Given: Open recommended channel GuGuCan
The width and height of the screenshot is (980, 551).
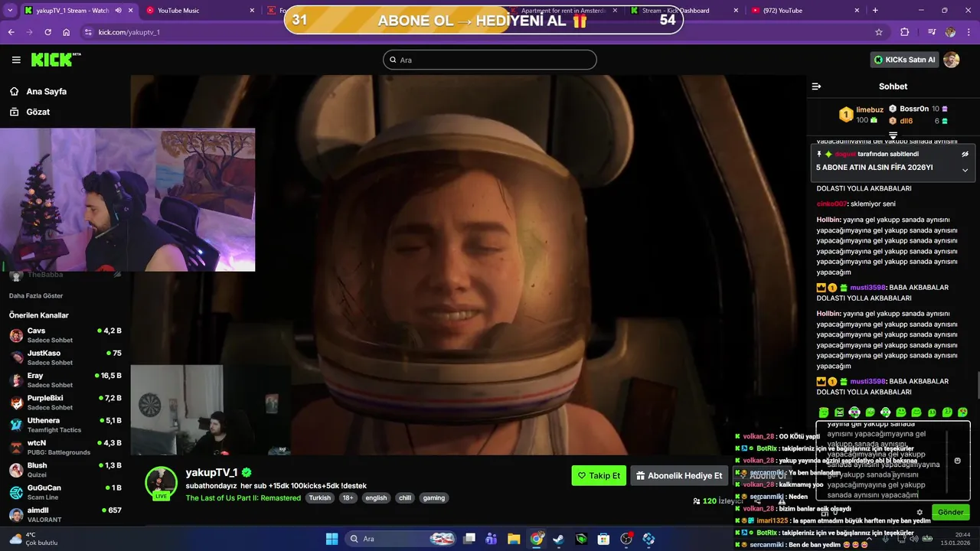Looking at the screenshot, I should point(65,492).
